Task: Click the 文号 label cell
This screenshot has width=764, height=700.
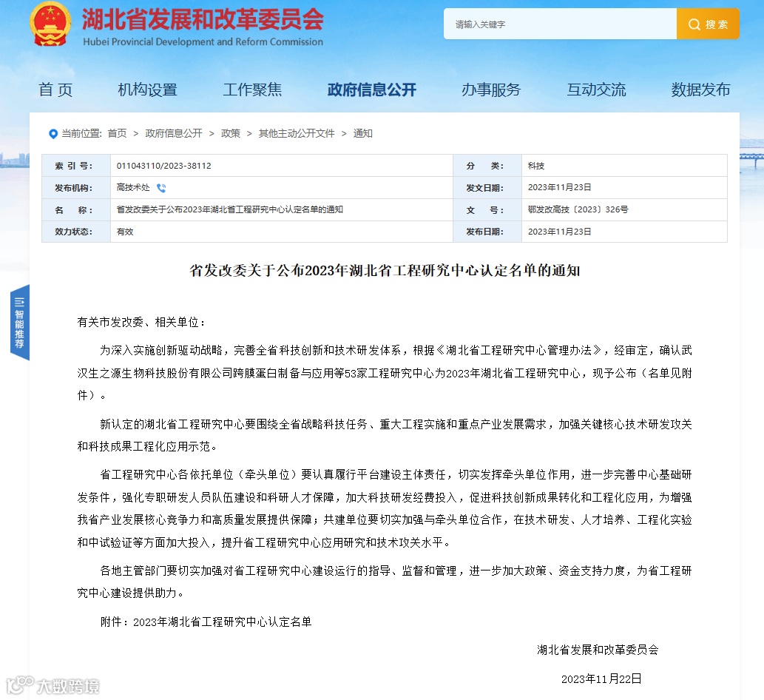Action: 487,209
